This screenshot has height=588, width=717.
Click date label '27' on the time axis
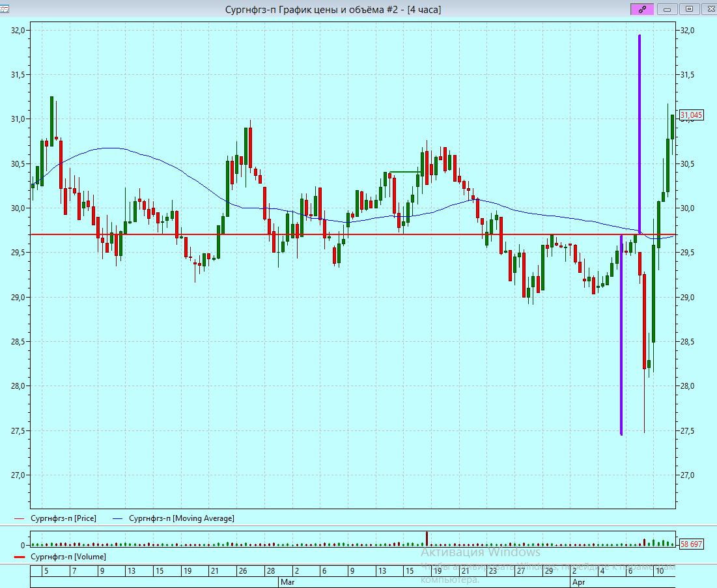point(521,570)
